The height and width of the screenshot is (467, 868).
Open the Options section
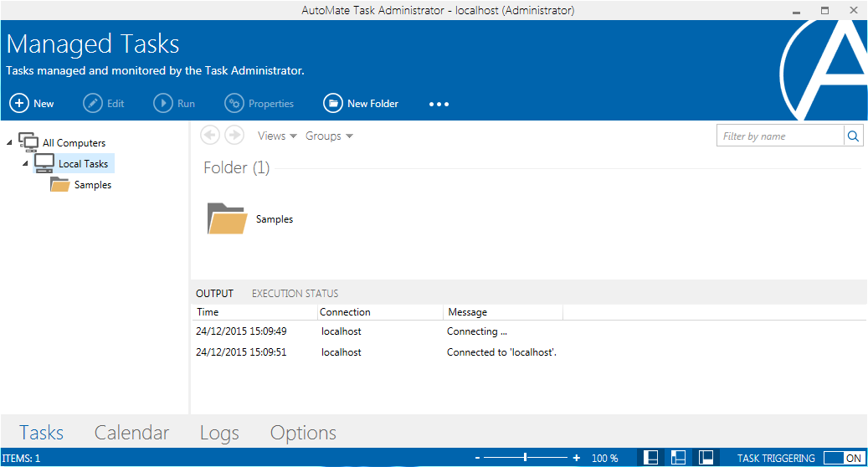303,434
